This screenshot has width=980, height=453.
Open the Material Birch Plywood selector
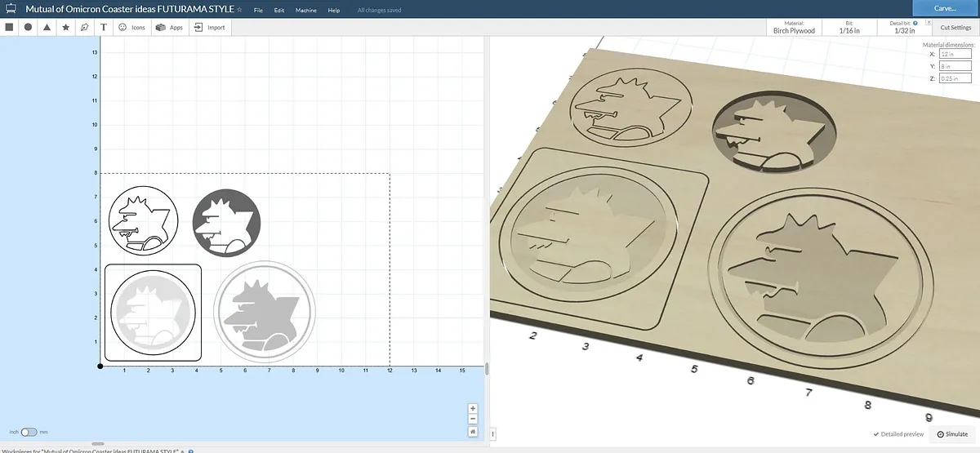(x=794, y=28)
